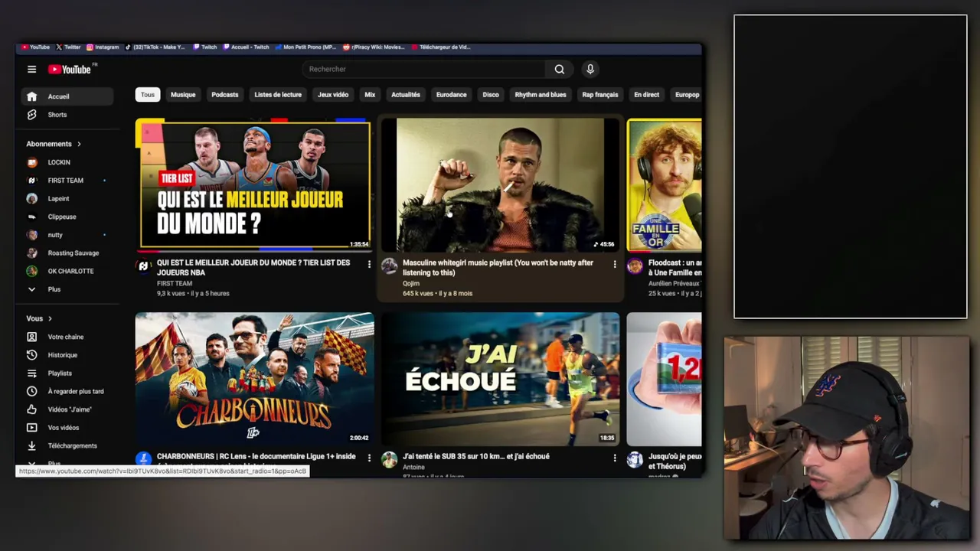Select the Mix filter chip

pos(370,95)
